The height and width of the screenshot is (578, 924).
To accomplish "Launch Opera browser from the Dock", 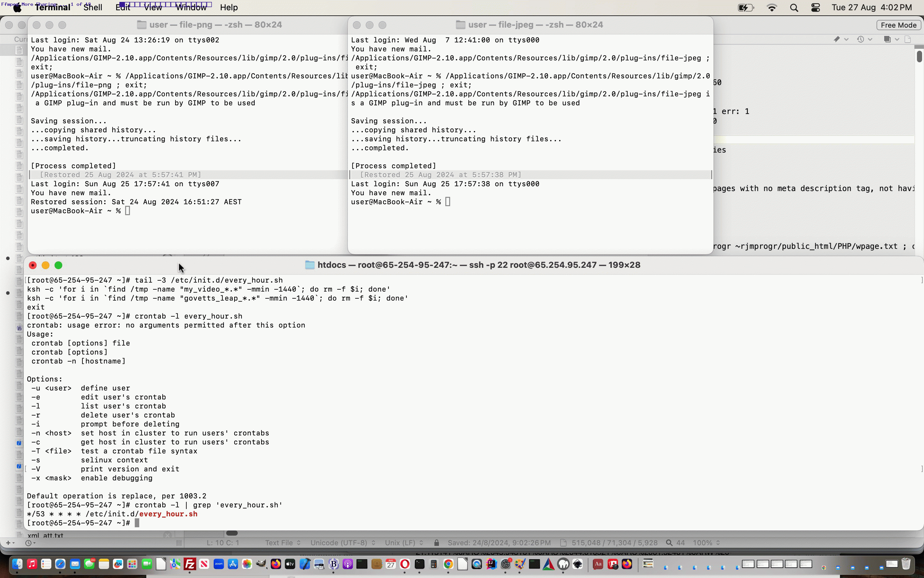I will [x=405, y=564].
